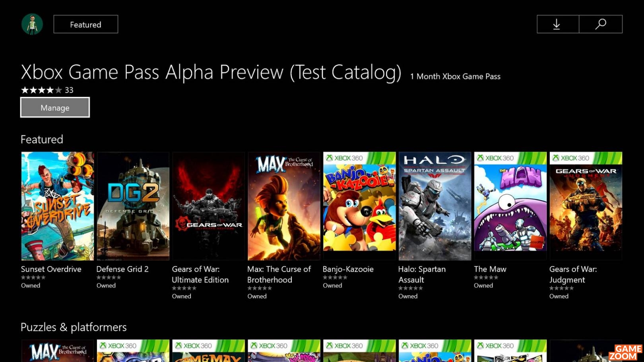Open the Sunset Overdrive cover art
The width and height of the screenshot is (644, 362).
(58, 206)
